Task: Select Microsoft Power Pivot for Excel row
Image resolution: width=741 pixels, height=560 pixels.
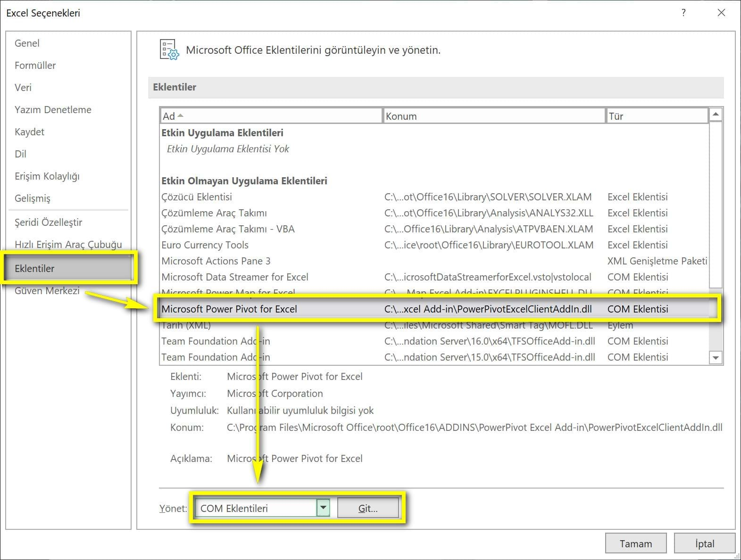Action: [x=434, y=309]
